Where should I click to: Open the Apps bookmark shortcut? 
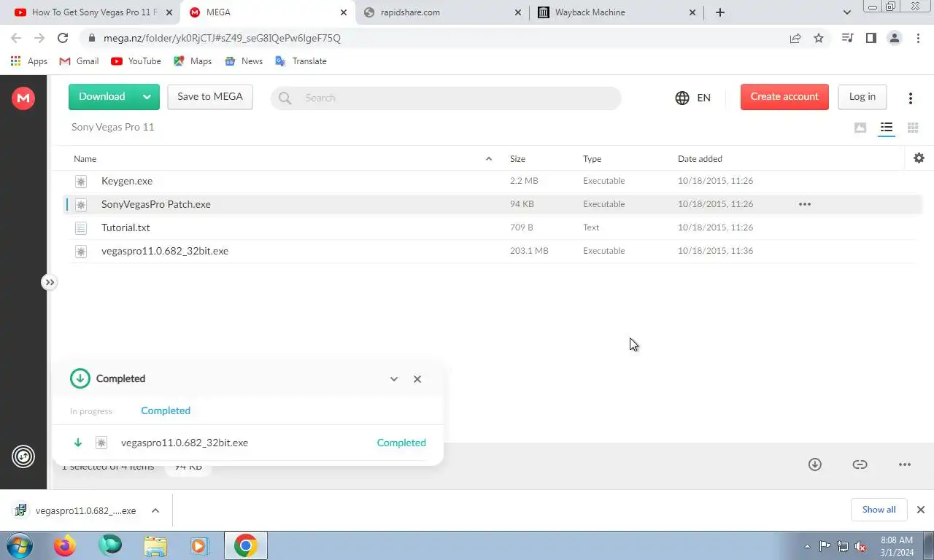click(x=29, y=61)
